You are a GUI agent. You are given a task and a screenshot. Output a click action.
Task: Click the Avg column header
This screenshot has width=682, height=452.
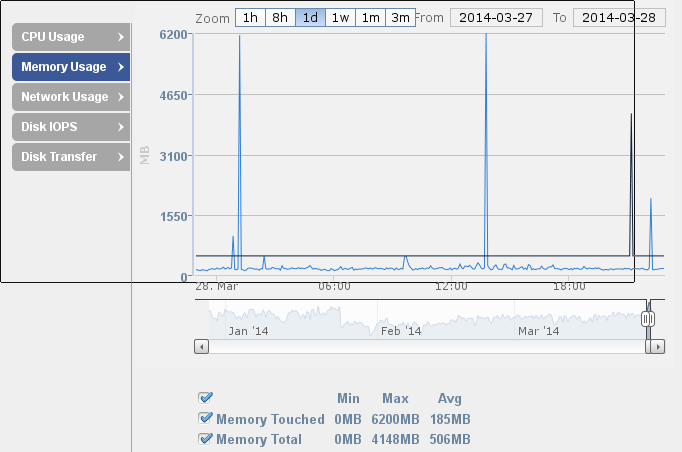pos(450,398)
